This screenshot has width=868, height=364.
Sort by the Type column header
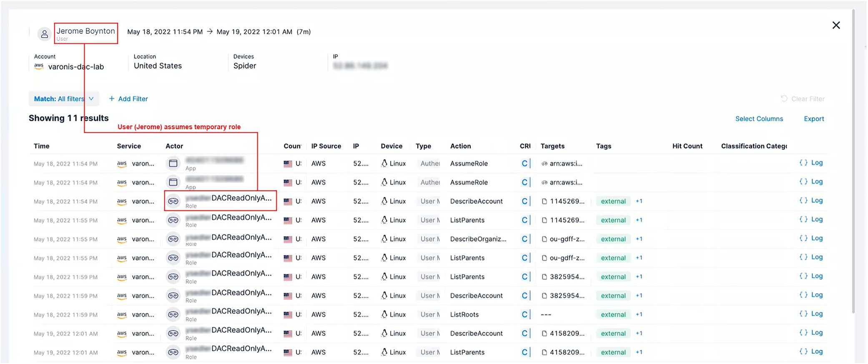tap(423, 146)
